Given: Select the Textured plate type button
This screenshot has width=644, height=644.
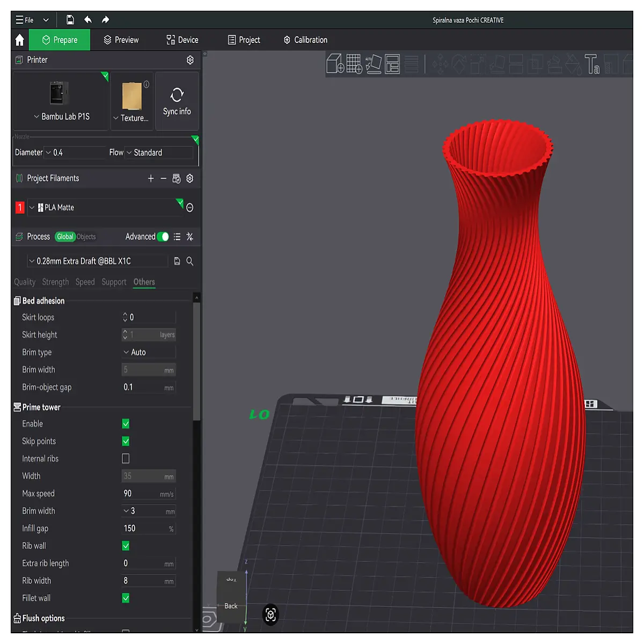Looking at the screenshot, I should click(132, 101).
